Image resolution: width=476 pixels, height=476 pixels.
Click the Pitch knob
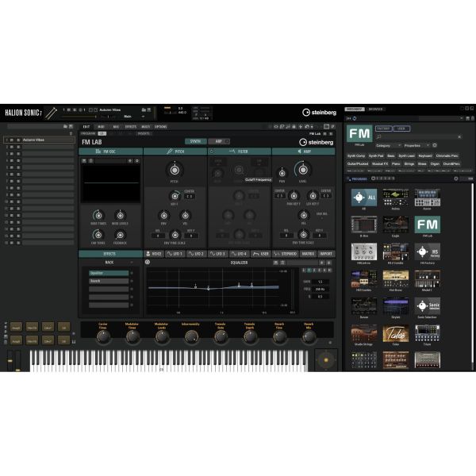pos(175,171)
